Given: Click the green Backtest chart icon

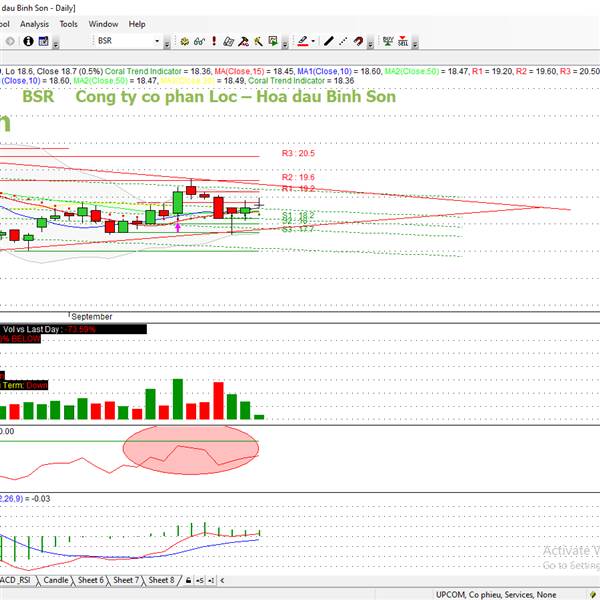Looking at the screenshot, I should point(273,41).
